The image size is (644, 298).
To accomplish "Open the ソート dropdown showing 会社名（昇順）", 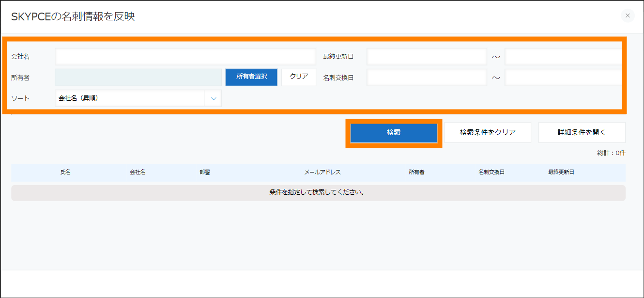I will tap(138, 98).
